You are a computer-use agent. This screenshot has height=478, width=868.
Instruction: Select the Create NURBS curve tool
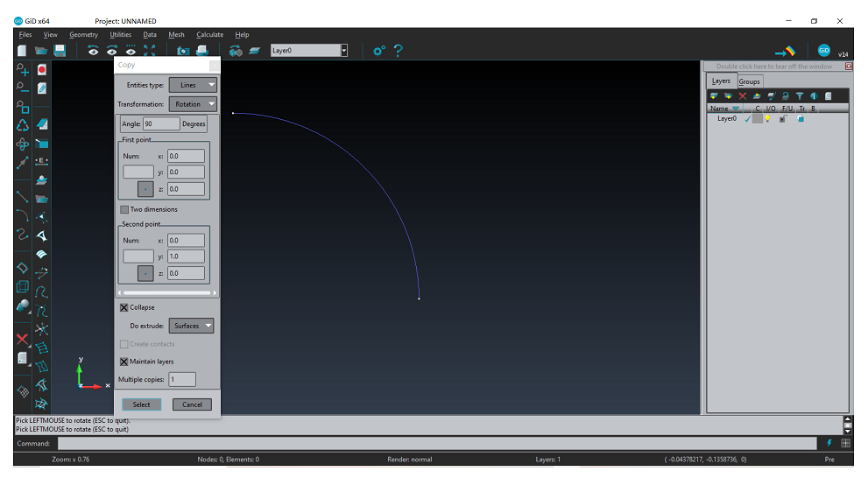[22, 234]
